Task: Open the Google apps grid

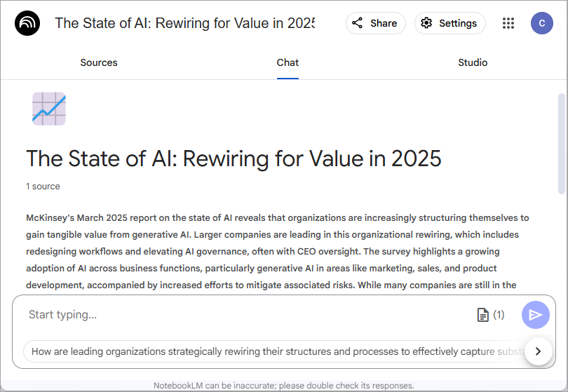Action: (508, 23)
